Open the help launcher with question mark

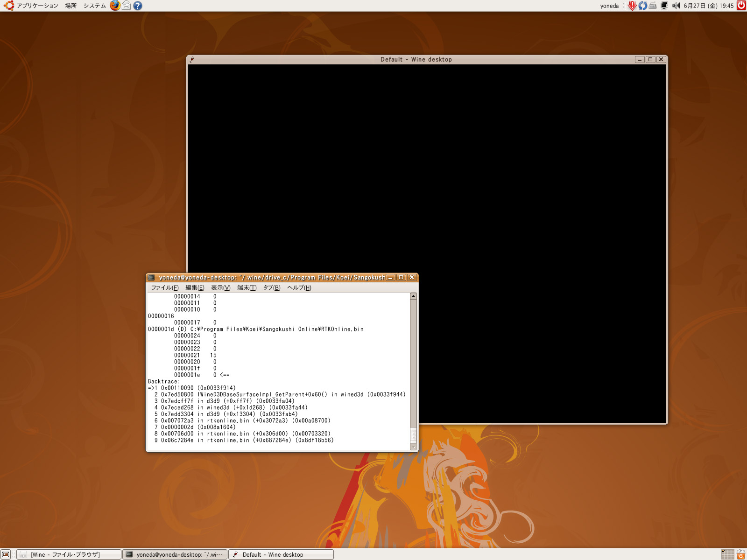click(137, 6)
